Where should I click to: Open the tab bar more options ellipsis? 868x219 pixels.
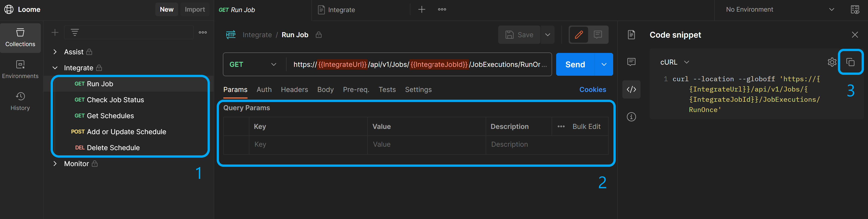point(442,9)
